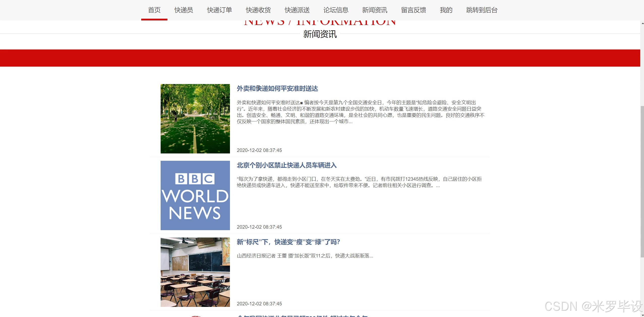Open the 首页 navigation tab

(154, 10)
